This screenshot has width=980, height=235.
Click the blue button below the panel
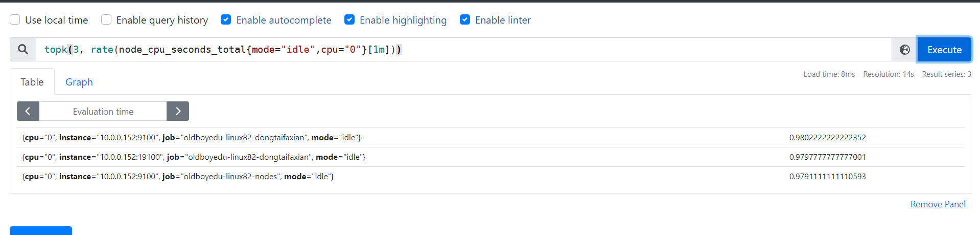[x=41, y=231]
